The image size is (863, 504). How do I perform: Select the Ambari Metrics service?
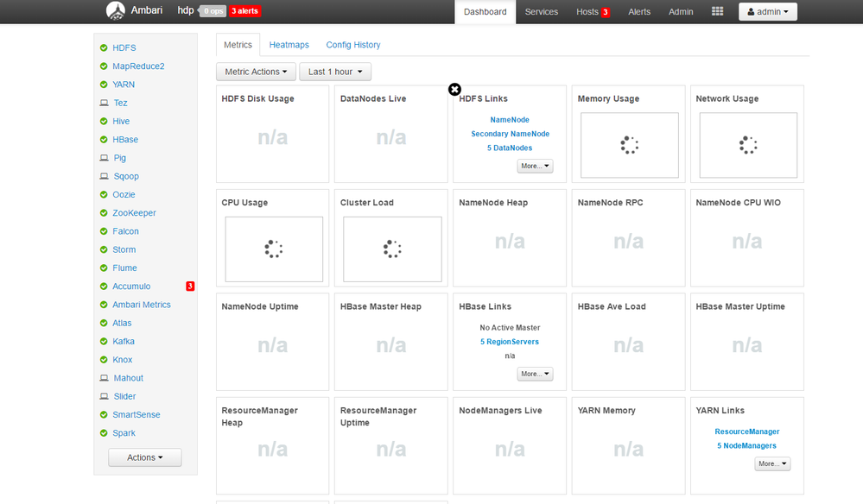pyautogui.click(x=142, y=305)
